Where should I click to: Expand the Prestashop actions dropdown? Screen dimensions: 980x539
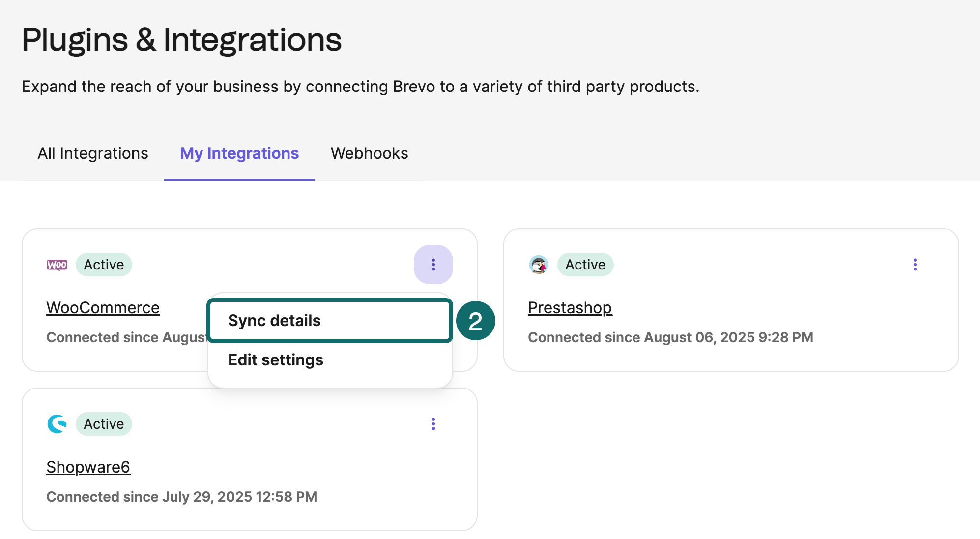pyautogui.click(x=915, y=265)
